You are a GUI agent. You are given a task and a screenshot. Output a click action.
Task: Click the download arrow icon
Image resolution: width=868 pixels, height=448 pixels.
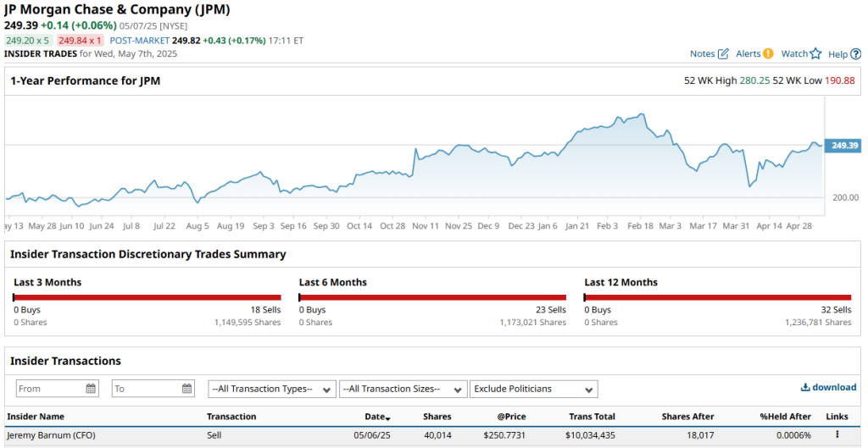click(805, 387)
